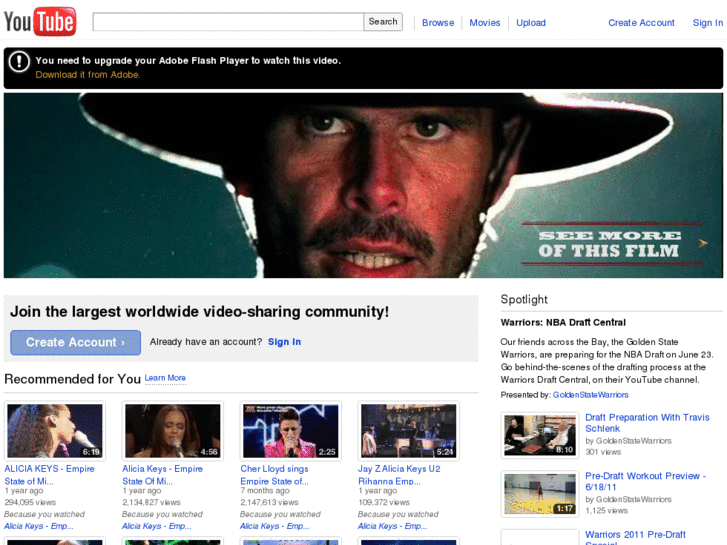
Task: Go to the Movies section
Action: click(x=485, y=23)
